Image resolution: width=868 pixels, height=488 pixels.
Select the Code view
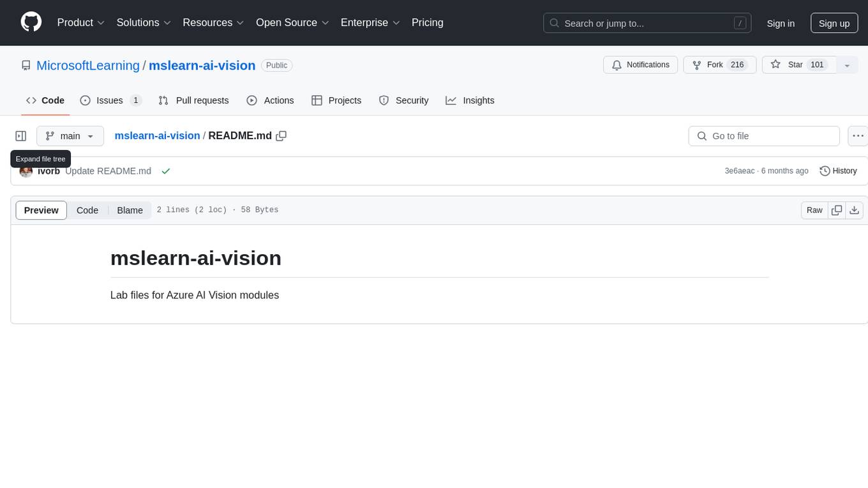coord(87,210)
